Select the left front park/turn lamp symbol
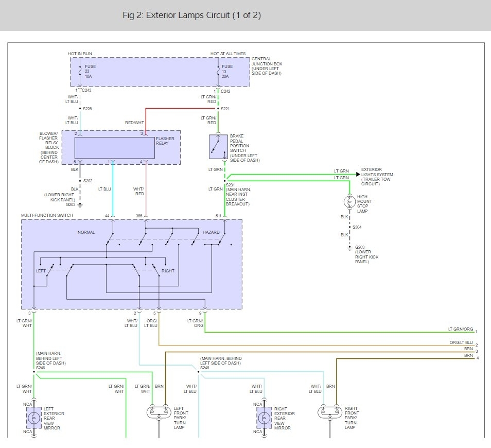 [x=159, y=412]
